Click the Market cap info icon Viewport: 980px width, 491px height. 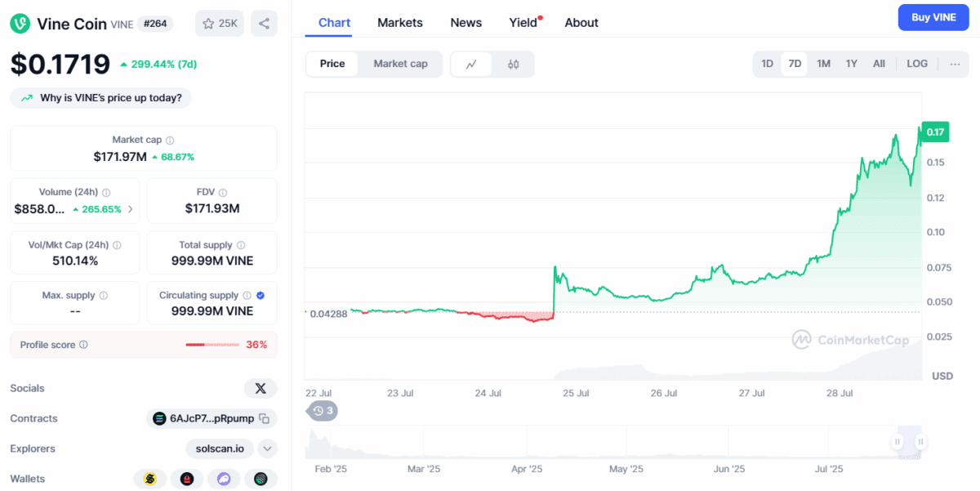click(170, 141)
